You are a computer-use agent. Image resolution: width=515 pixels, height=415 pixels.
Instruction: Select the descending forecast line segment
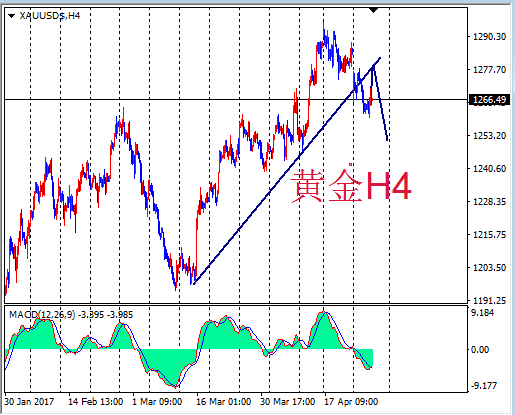pyautogui.click(x=380, y=103)
